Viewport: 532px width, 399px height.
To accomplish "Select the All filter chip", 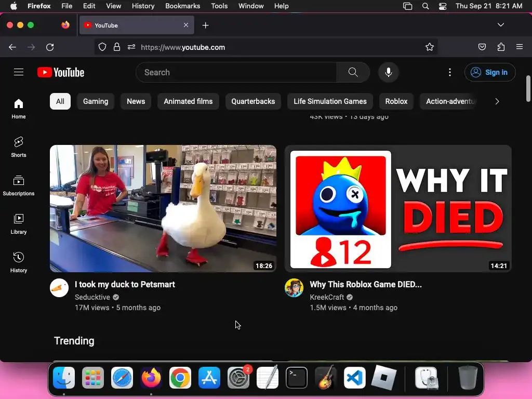I will click(x=60, y=101).
